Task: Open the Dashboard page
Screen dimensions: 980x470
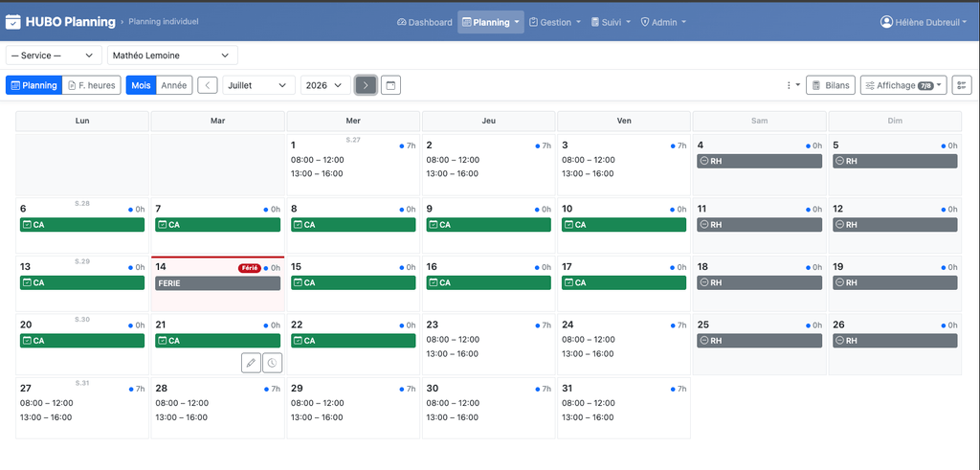Action: tap(424, 22)
